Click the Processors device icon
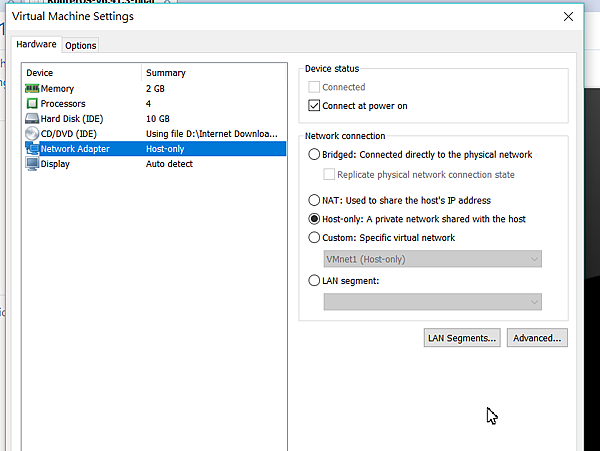Viewport: 600px width, 451px height. [32, 104]
